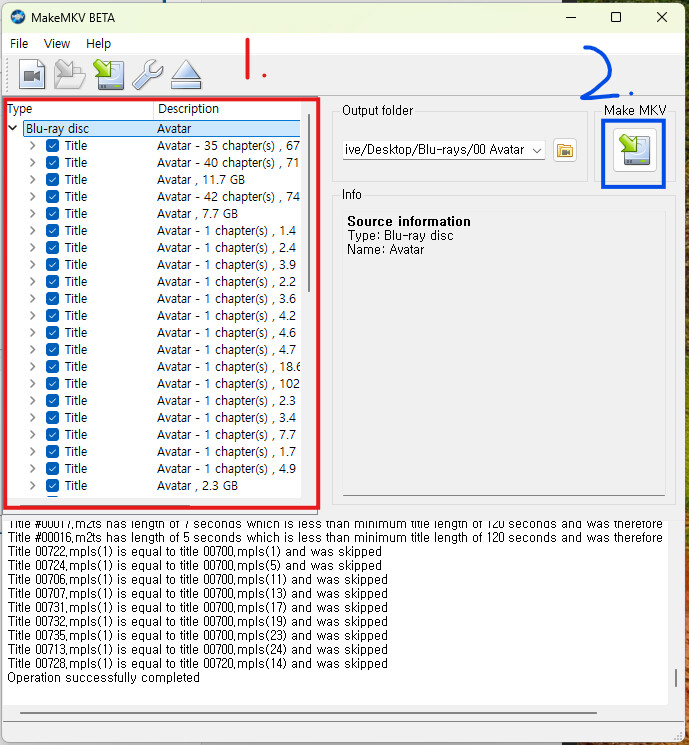Click the Description column header

[x=227, y=109]
